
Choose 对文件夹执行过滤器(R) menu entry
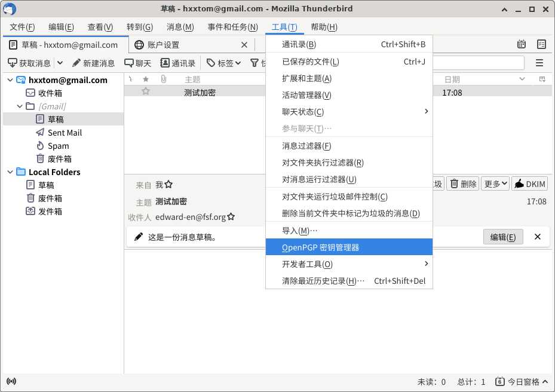tap(349, 163)
